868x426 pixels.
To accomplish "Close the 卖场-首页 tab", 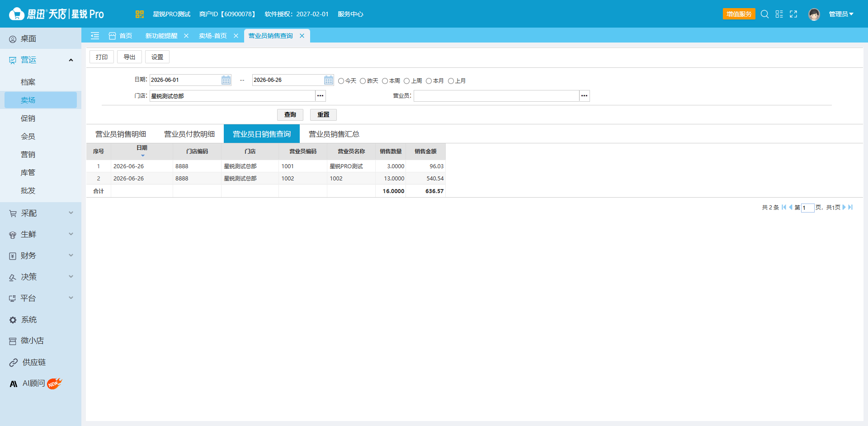I will click(x=236, y=36).
